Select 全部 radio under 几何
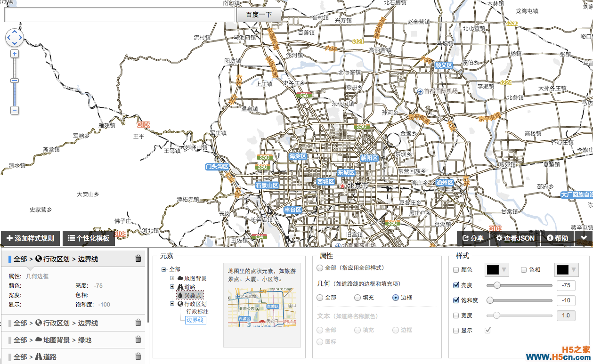Viewport: 593px width, 364px height. [x=320, y=298]
